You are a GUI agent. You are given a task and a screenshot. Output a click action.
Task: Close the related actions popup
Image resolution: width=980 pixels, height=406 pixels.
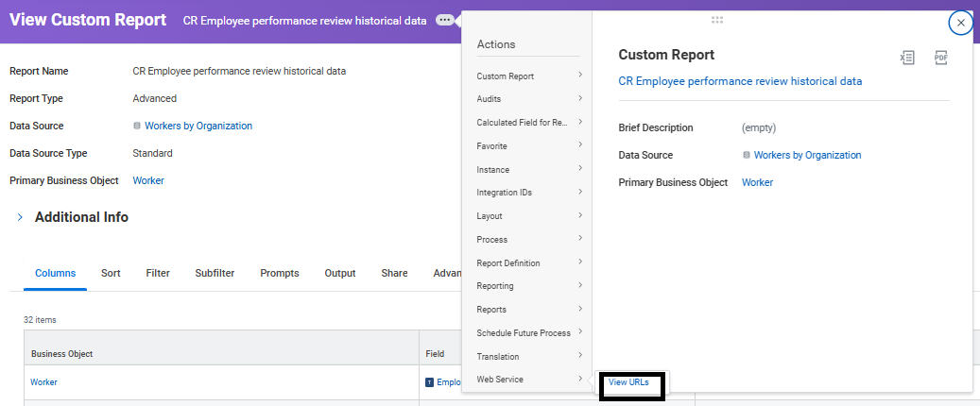tap(960, 23)
